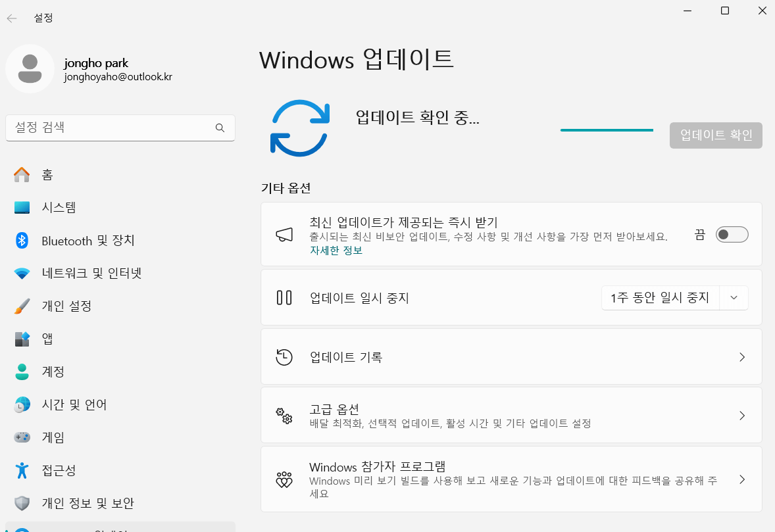Click the 개인 설정 paintbrush icon

pyautogui.click(x=22, y=306)
